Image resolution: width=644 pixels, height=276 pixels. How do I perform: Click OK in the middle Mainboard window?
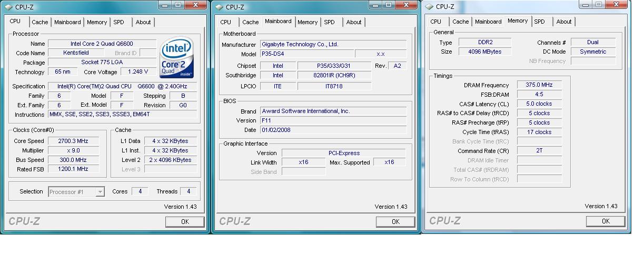pos(395,222)
